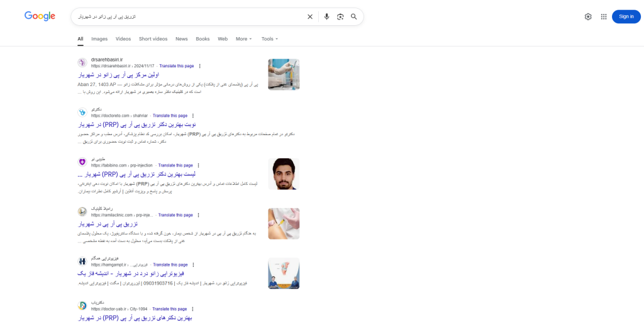Click doctor-yab.ir site favicon
Viewport: 644px width, 323px height.
[x=82, y=306]
